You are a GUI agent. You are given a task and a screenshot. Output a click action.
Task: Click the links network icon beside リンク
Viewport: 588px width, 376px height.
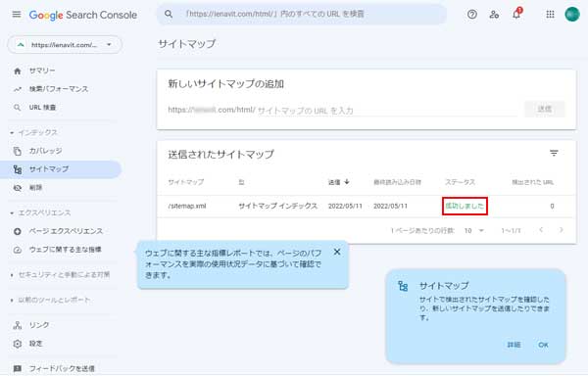coord(18,325)
